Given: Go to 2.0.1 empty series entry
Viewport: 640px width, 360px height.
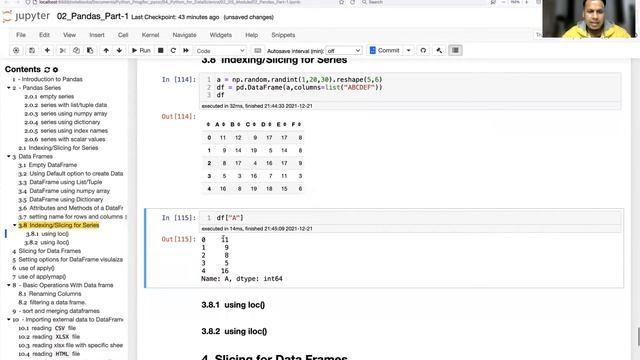Looking at the screenshot, I should tap(49, 96).
